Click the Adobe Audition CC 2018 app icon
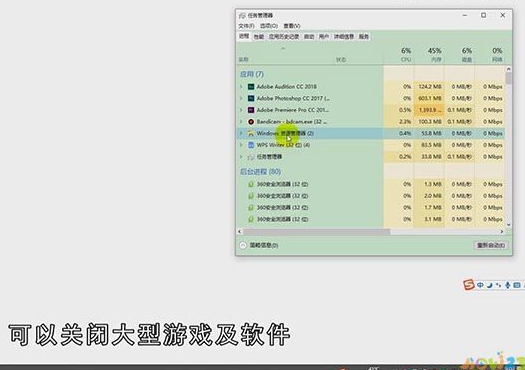Image resolution: width=525 pixels, height=370 pixels. pyautogui.click(x=251, y=87)
